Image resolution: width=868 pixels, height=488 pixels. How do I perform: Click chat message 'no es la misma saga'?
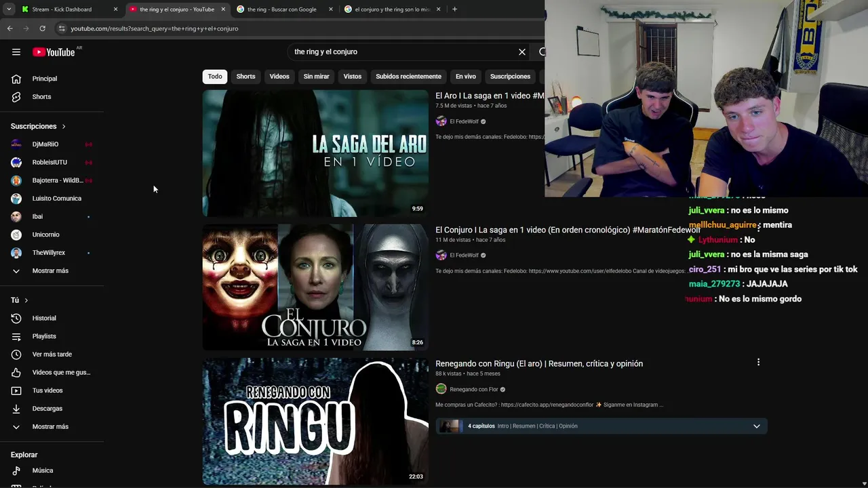[770, 255]
